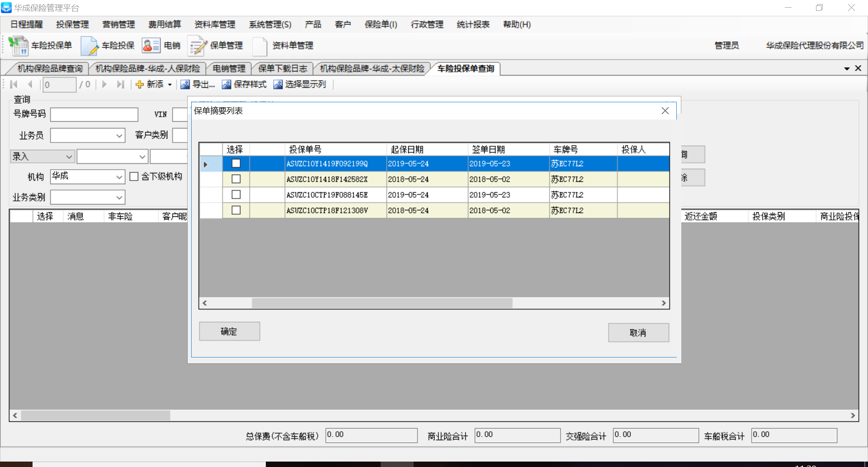Enable the 含下级机构 checkbox
The image size is (868, 467).
pos(134,176)
